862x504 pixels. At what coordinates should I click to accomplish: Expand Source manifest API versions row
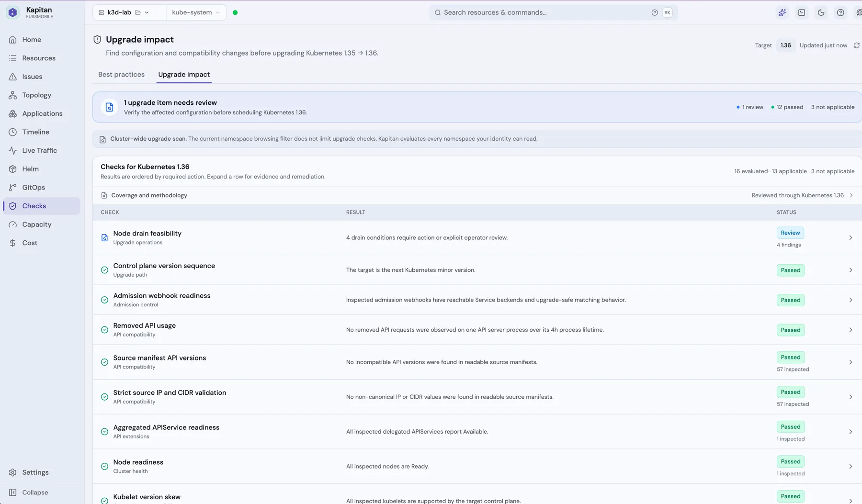coord(851,362)
